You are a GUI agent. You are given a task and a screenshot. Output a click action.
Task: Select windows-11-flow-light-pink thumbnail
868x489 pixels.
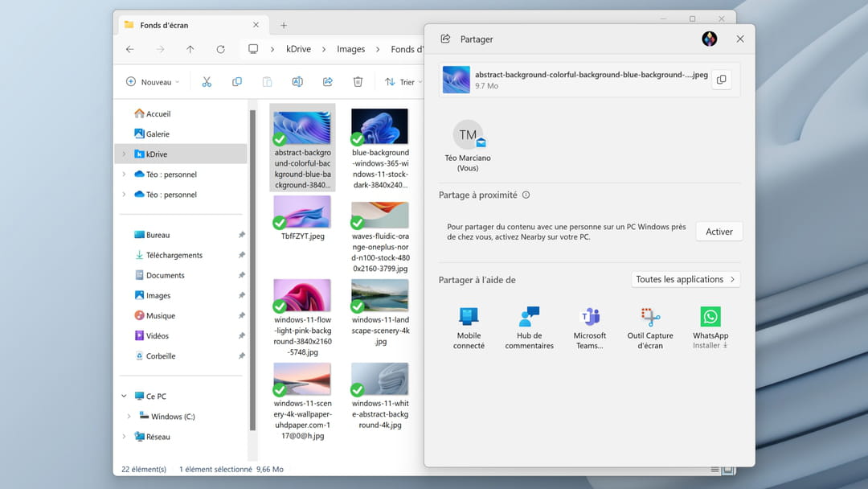pos(302,295)
